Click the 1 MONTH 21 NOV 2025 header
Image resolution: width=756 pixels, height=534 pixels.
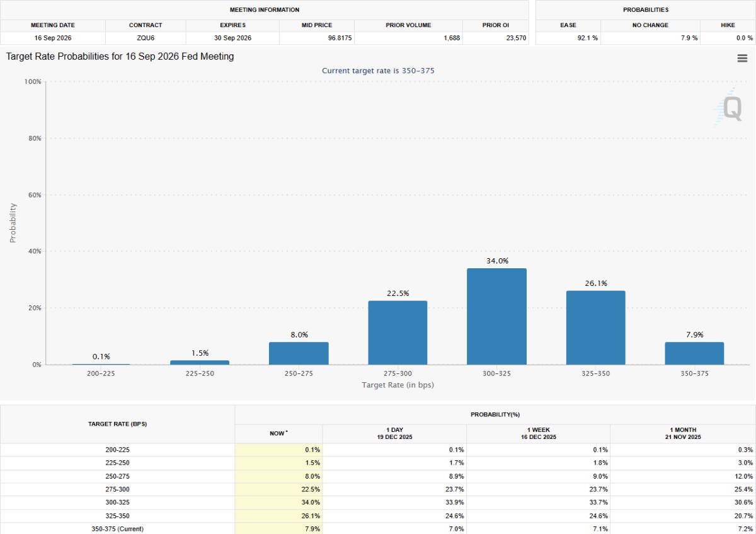683,433
